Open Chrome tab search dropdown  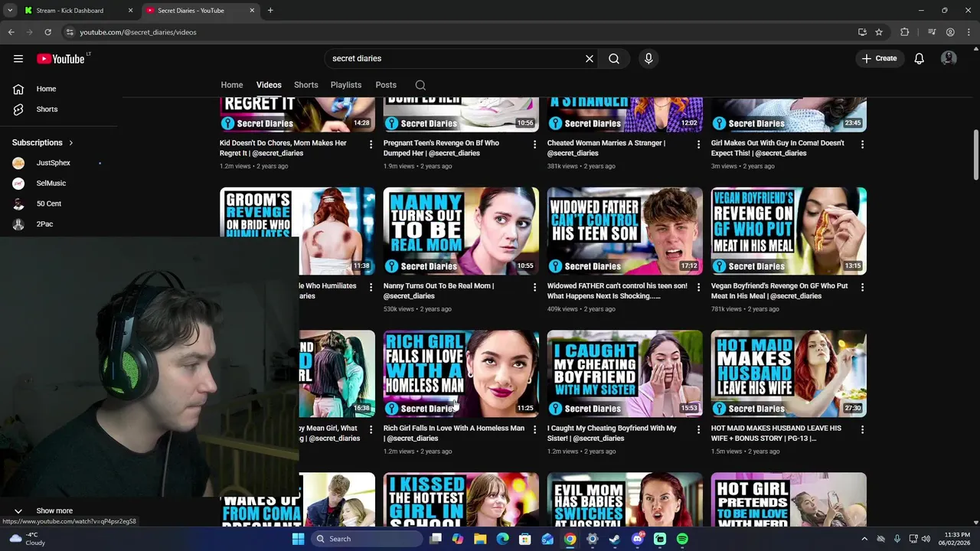click(x=10, y=11)
